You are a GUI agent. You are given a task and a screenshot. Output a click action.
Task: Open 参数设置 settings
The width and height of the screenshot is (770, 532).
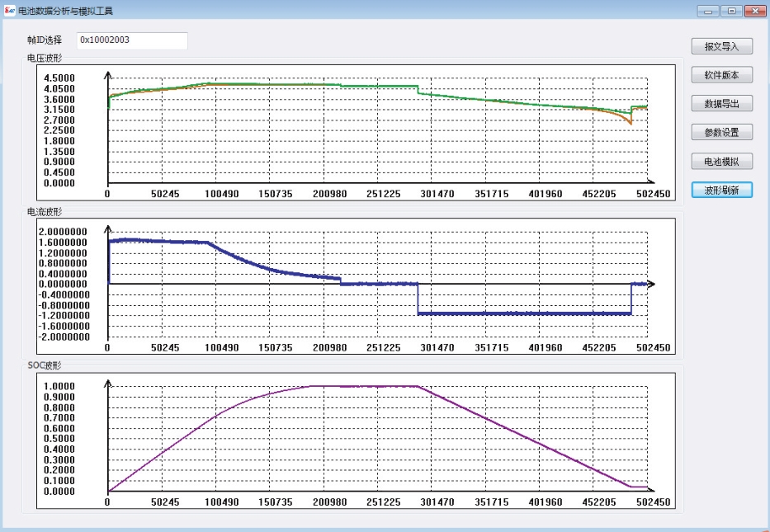click(x=721, y=132)
